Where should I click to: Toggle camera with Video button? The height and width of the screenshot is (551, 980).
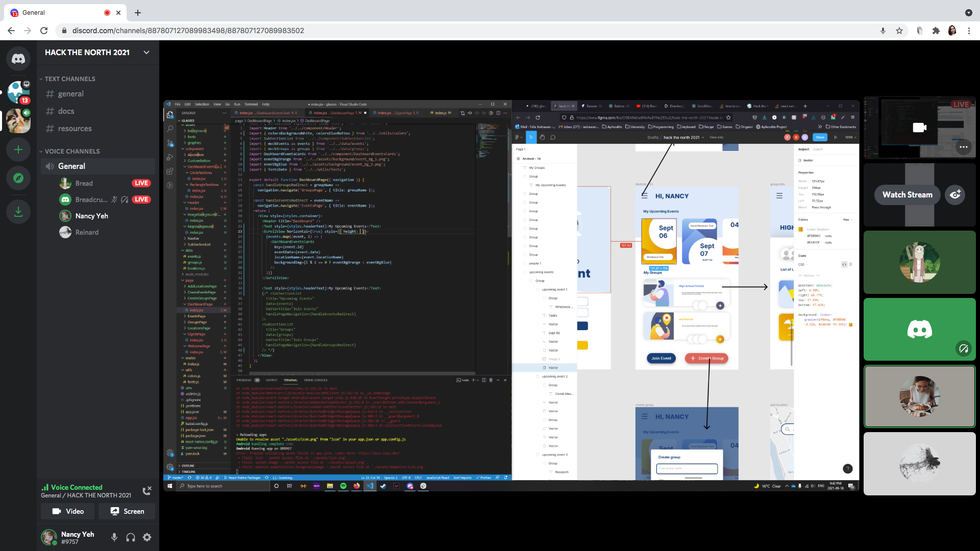coord(68,511)
